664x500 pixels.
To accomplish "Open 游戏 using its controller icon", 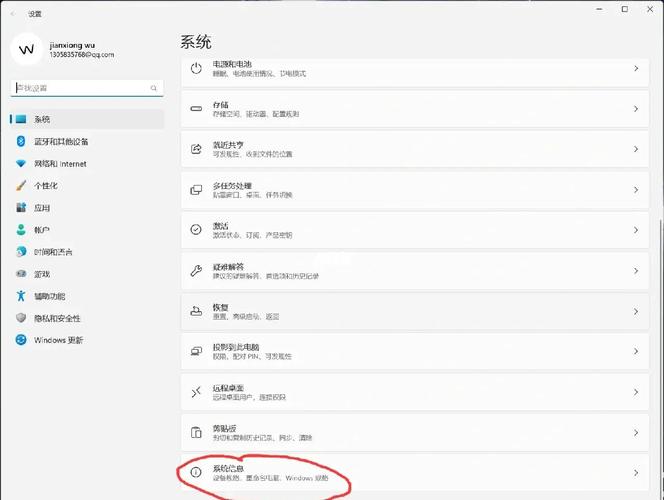I will pyautogui.click(x=21, y=273).
